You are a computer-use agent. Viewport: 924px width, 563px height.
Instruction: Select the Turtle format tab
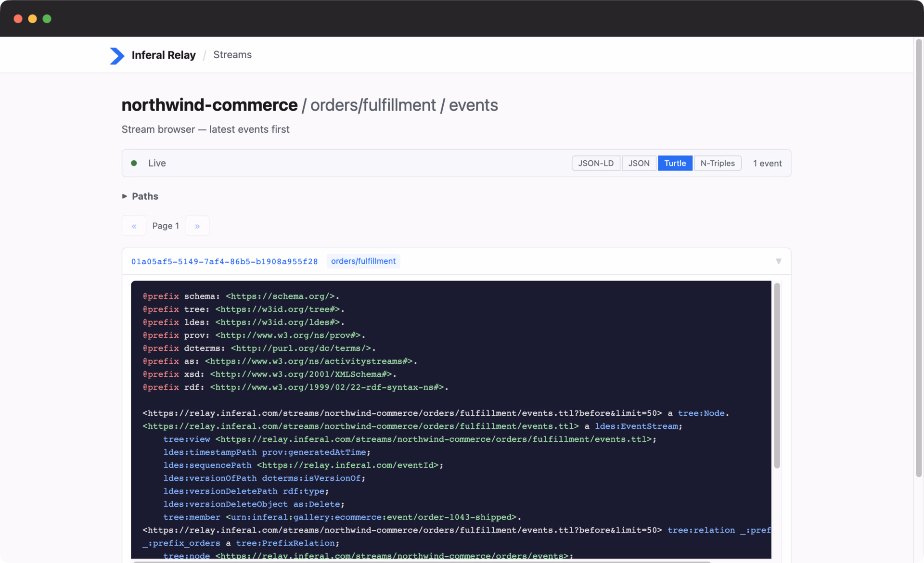pyautogui.click(x=675, y=163)
